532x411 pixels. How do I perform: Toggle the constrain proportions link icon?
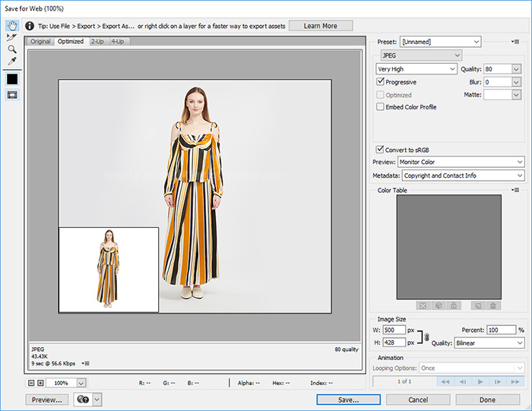[426, 337]
